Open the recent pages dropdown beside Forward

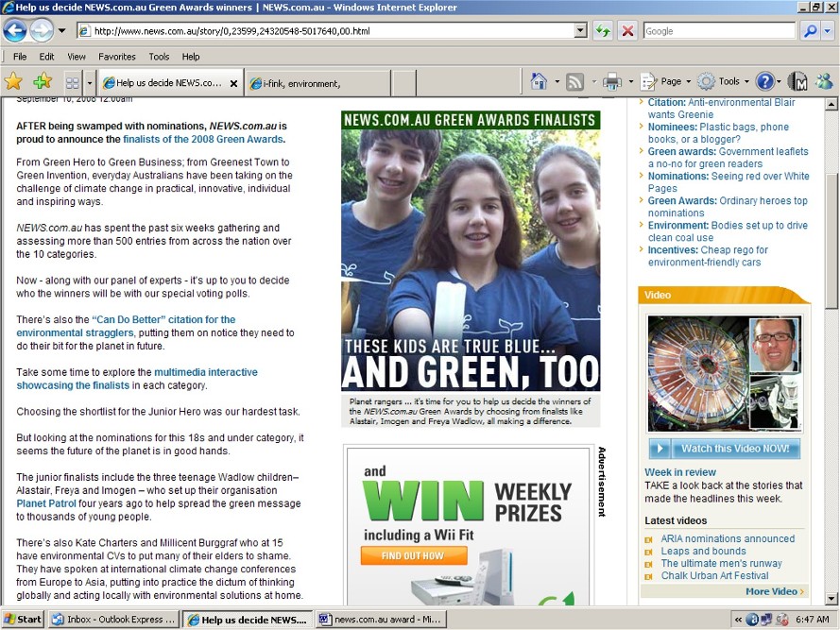click(62, 30)
